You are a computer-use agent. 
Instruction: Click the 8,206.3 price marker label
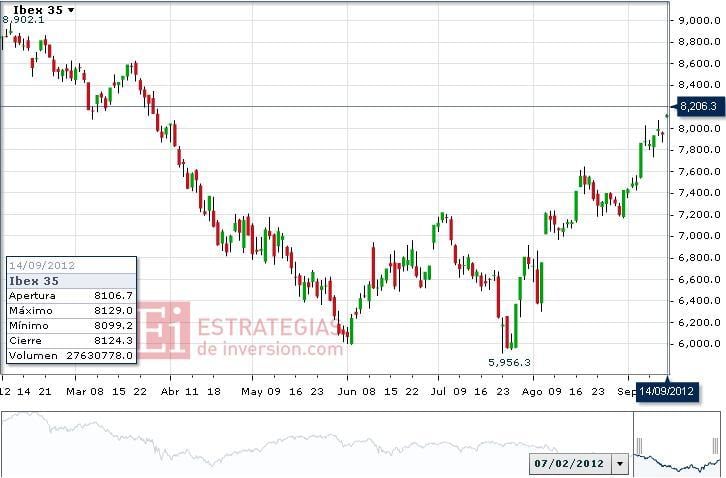[x=701, y=107]
